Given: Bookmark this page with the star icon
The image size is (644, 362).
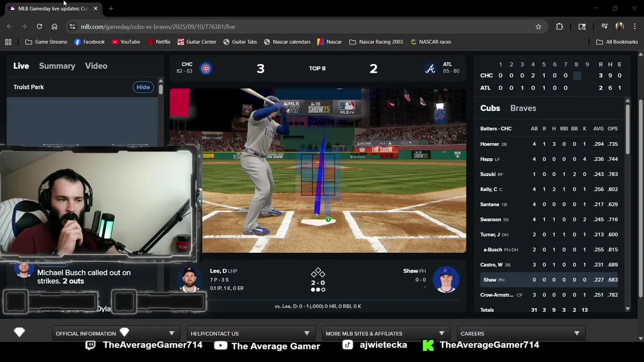Looking at the screenshot, I should [x=538, y=27].
